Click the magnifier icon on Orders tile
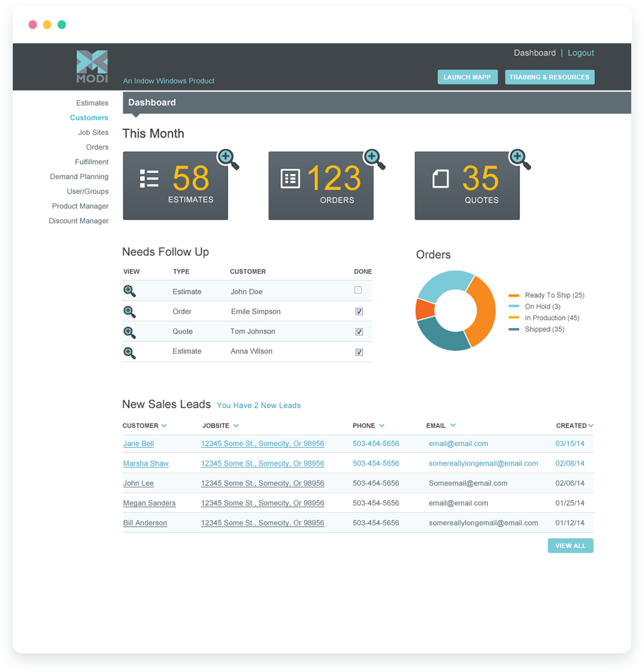This screenshot has width=644, height=672. (x=374, y=159)
